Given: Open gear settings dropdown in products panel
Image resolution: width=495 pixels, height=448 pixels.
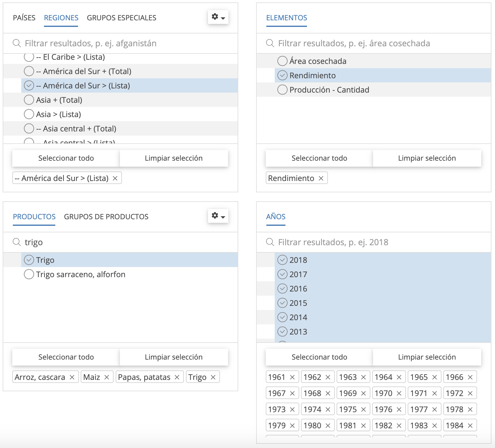Looking at the screenshot, I should [218, 216].
